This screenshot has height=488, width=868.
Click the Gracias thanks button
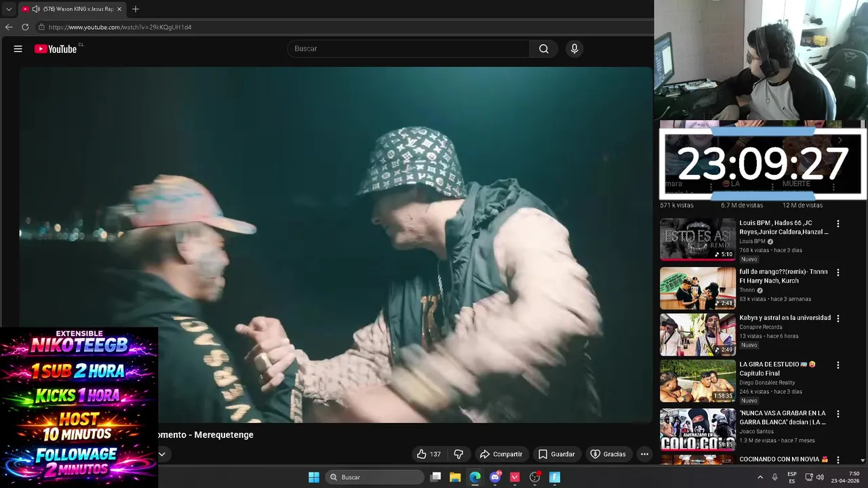point(608,454)
